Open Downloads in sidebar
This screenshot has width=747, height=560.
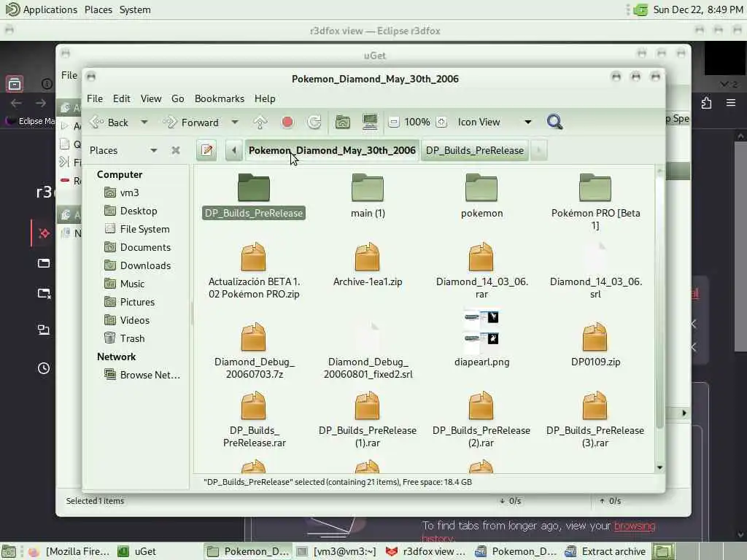(137, 265)
